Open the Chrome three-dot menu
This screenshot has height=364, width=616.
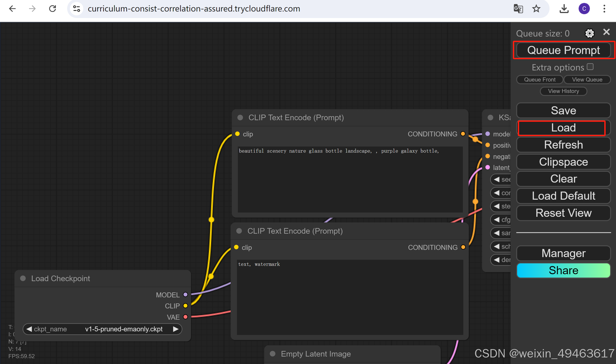pyautogui.click(x=604, y=9)
